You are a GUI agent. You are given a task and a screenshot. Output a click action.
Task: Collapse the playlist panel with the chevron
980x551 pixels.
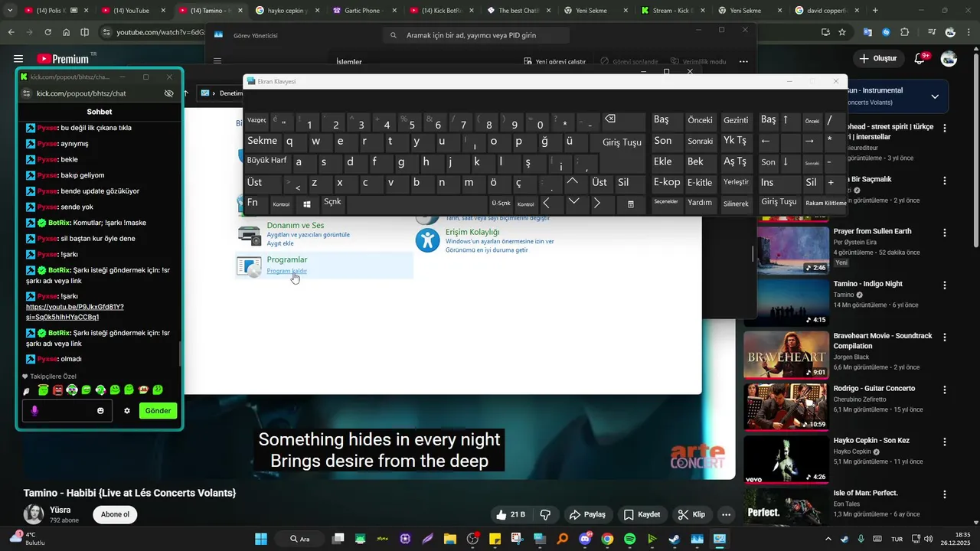(x=935, y=96)
